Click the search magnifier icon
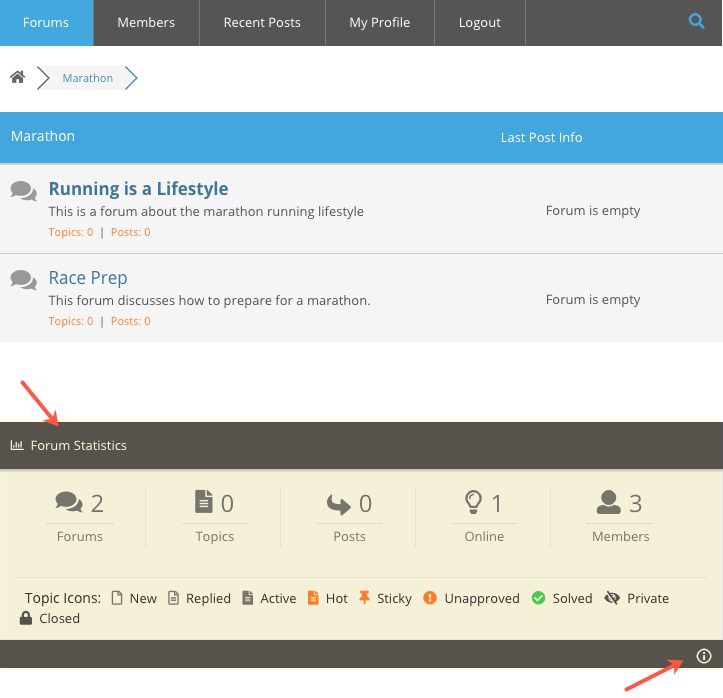Image resolution: width=723 pixels, height=698 pixels. 697,21
